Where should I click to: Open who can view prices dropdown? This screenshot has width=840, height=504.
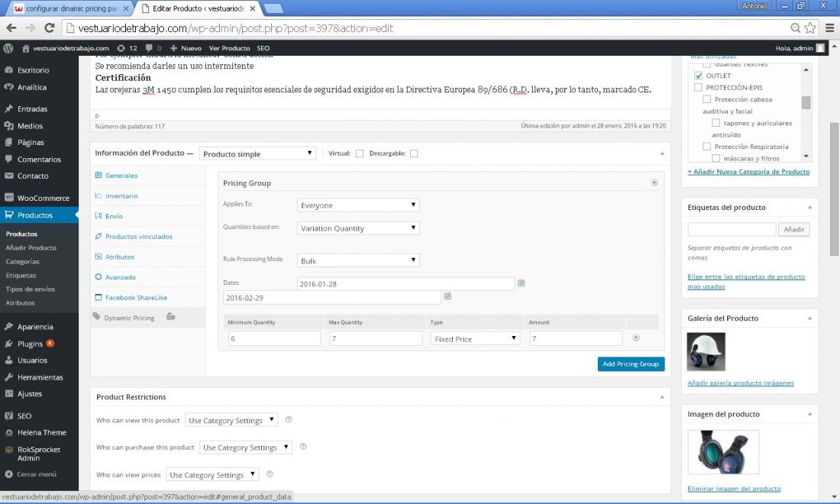213,474
